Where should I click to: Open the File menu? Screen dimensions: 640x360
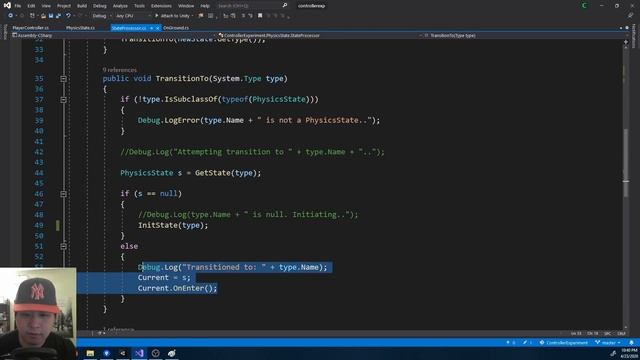click(18, 6)
